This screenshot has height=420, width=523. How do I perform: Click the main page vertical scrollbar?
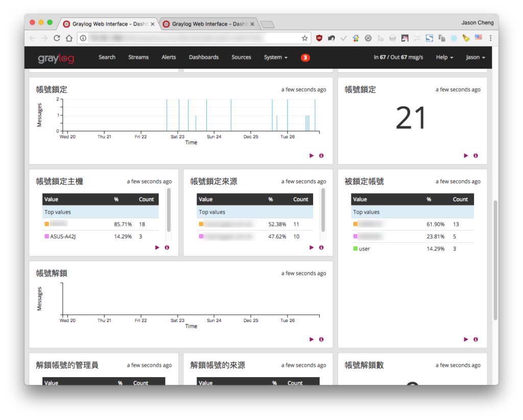[x=495, y=260]
